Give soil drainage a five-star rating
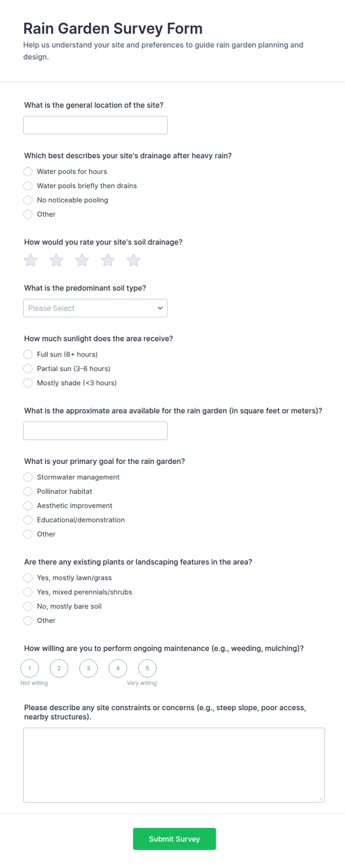This screenshot has height=868, width=345. pyautogui.click(x=134, y=260)
